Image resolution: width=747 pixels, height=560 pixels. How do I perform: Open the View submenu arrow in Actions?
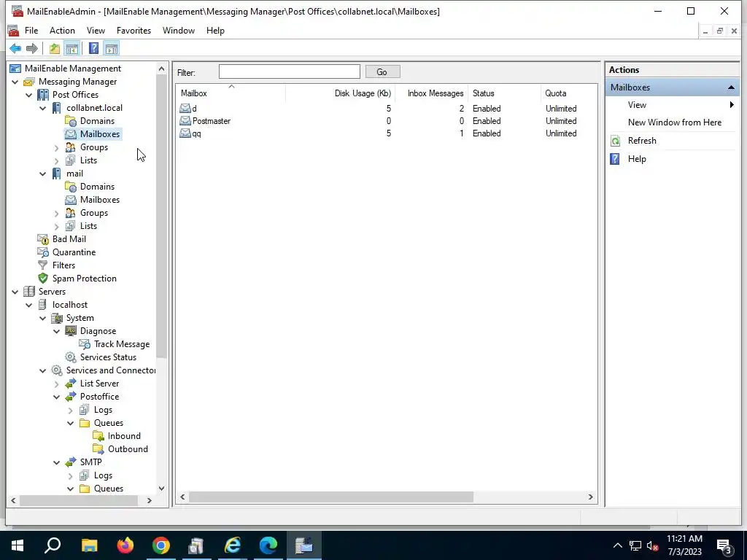[x=732, y=105]
